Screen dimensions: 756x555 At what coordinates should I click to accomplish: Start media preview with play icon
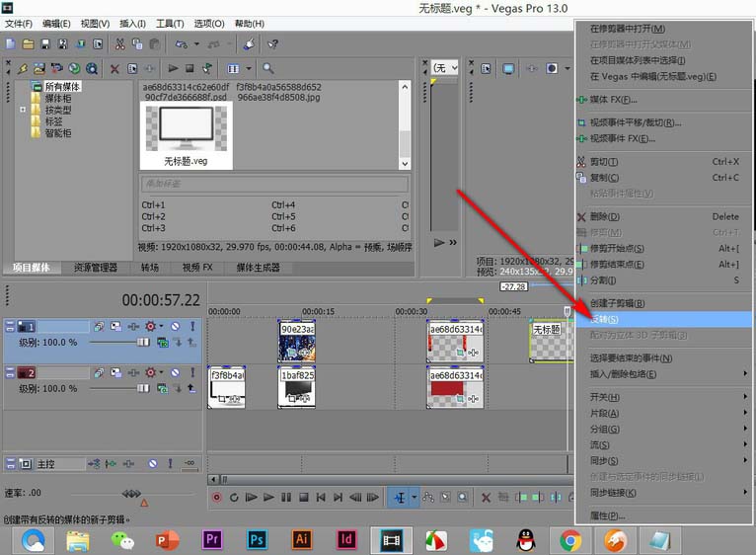[x=173, y=68]
